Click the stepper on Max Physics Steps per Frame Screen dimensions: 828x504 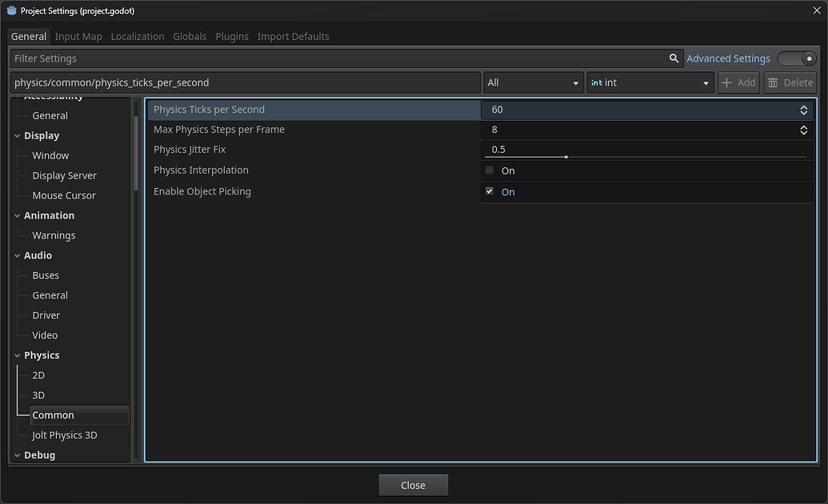tap(803, 130)
